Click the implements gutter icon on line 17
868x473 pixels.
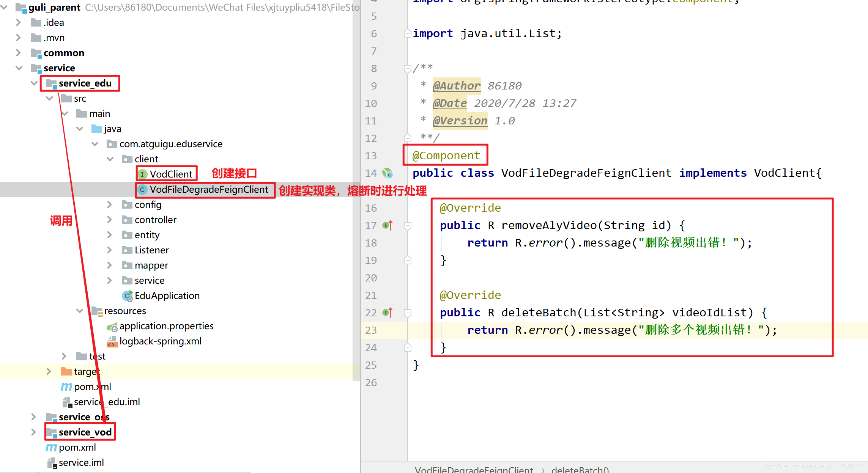tap(388, 225)
